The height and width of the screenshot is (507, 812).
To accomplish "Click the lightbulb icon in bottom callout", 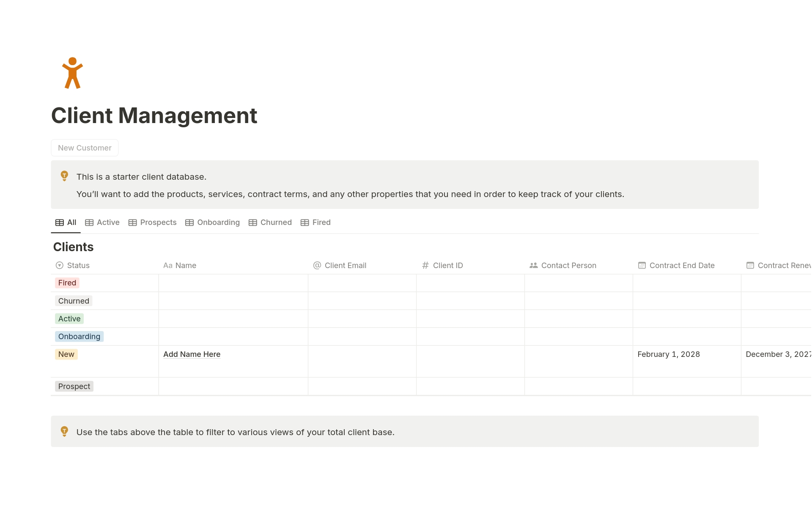I will point(64,431).
